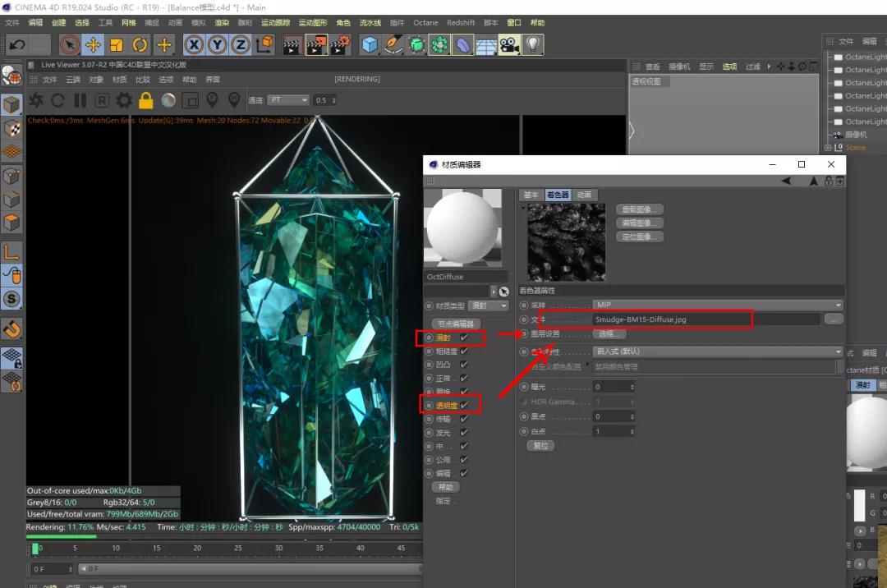Open the Floor environment objects icon

click(486, 44)
